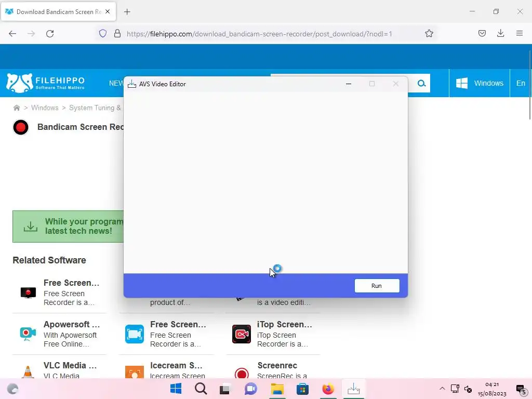Minimize the AVS Video Editor dialog

[349, 84]
